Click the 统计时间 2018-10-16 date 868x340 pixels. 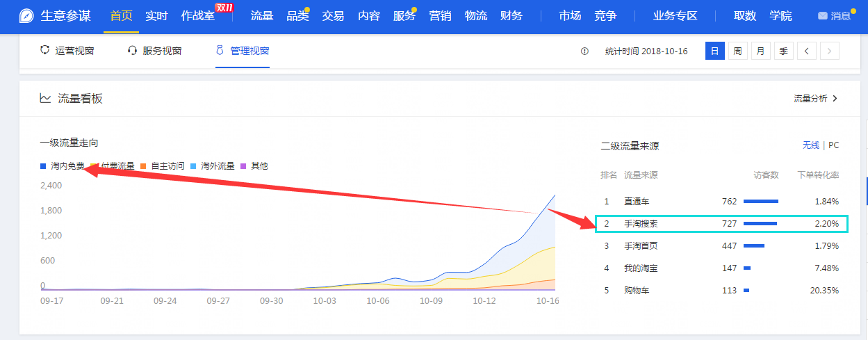point(646,51)
